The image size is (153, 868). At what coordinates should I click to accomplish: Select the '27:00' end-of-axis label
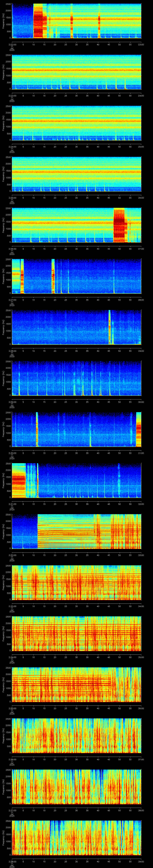(x=141, y=249)
